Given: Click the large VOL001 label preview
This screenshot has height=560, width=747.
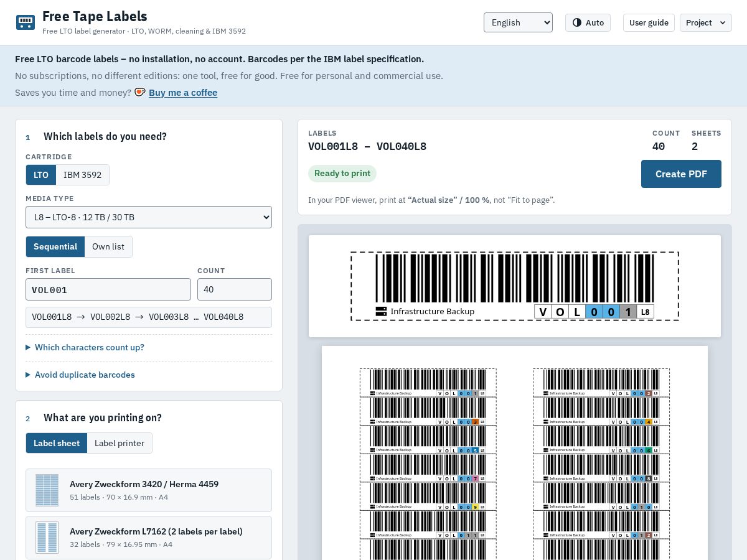Looking at the screenshot, I should [515, 286].
